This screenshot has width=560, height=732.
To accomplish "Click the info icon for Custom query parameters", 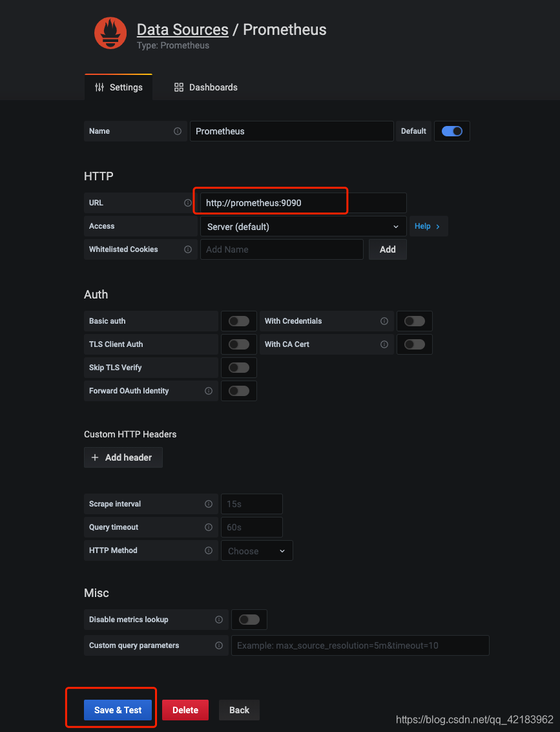I will (x=219, y=645).
